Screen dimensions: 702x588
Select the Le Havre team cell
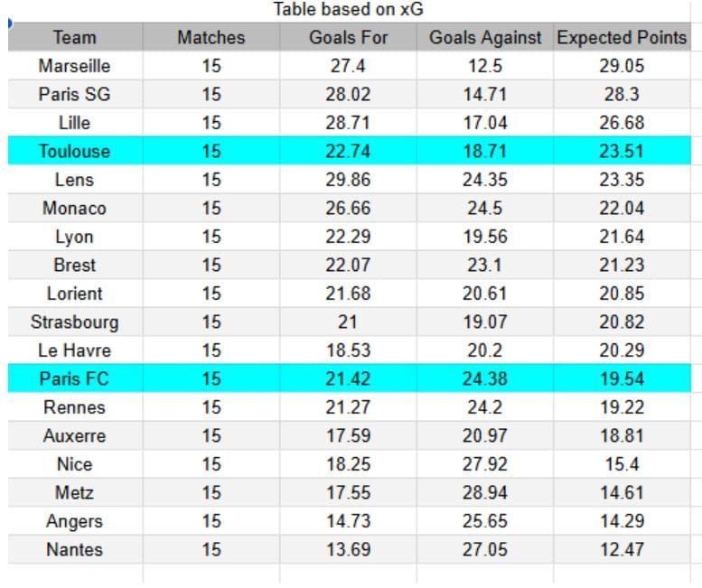(x=75, y=350)
